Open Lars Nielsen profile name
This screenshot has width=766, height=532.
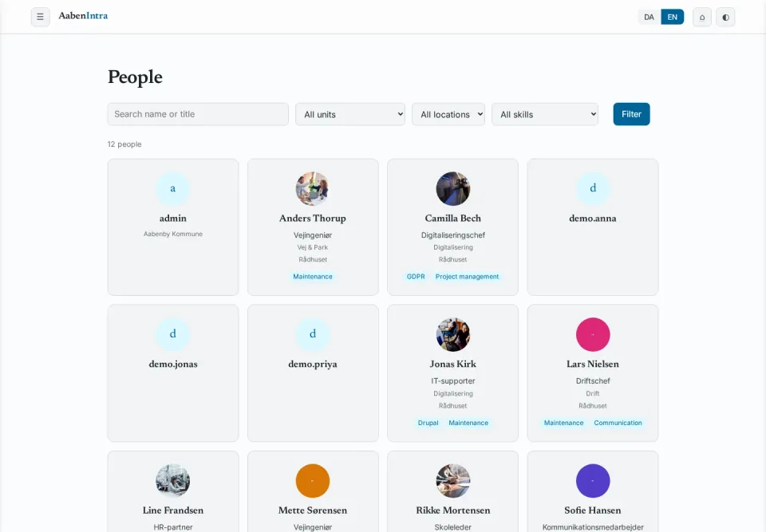tap(593, 364)
